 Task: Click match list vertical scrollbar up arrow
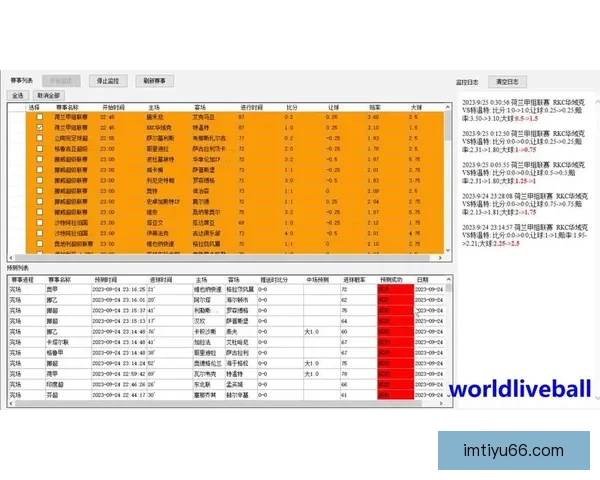click(448, 107)
